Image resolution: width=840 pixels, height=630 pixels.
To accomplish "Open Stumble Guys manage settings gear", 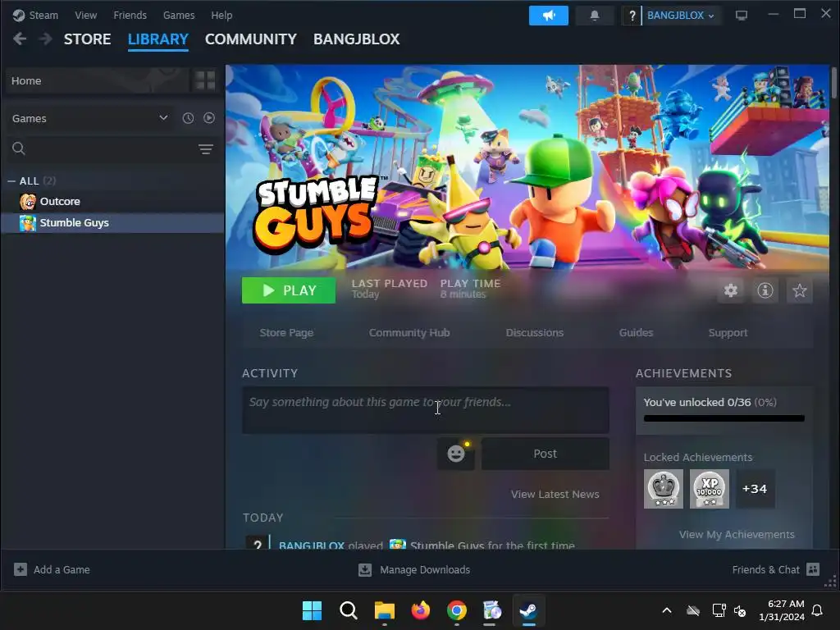I will 731,290.
